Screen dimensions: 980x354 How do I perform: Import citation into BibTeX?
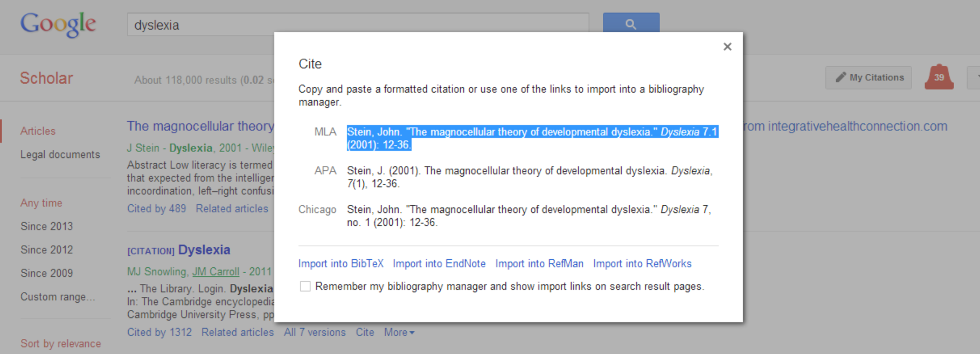click(341, 263)
